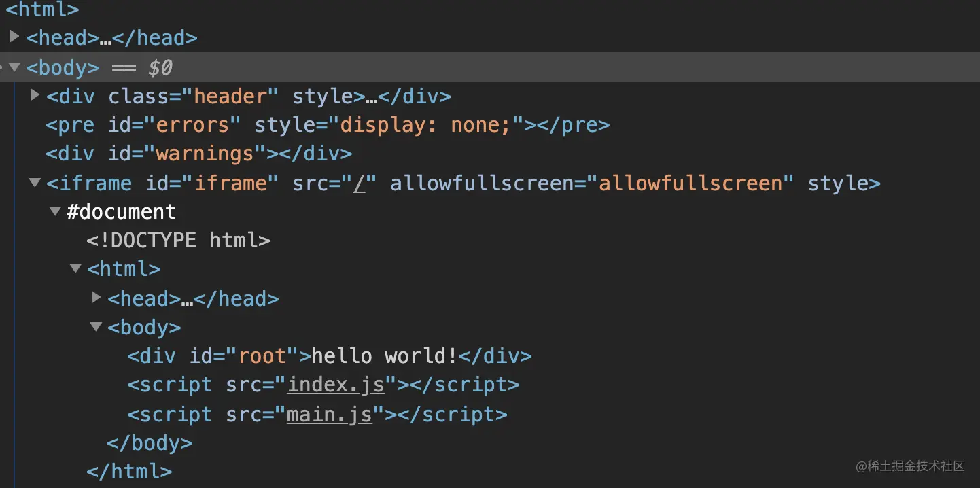Select the pre id="errors" row
The image size is (980, 488).
(x=328, y=125)
